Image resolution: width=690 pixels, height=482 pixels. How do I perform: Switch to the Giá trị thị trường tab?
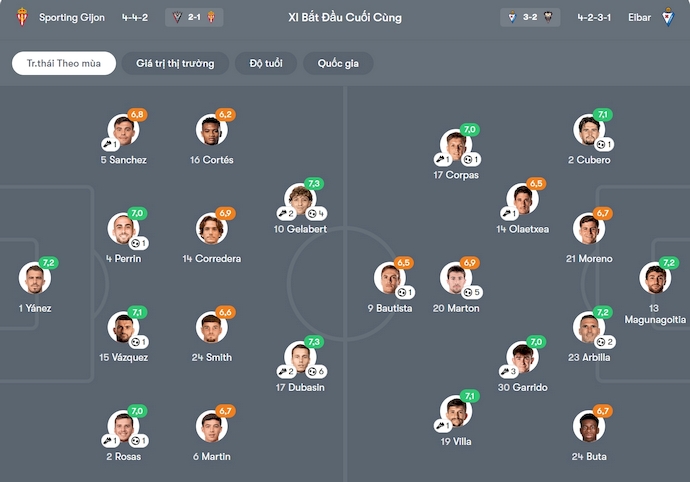pyautogui.click(x=175, y=63)
